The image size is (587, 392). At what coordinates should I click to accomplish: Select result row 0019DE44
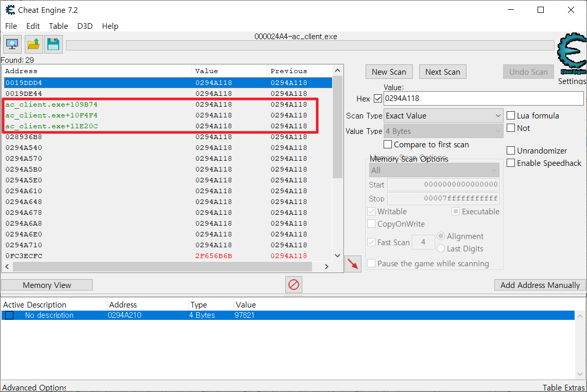[168, 93]
